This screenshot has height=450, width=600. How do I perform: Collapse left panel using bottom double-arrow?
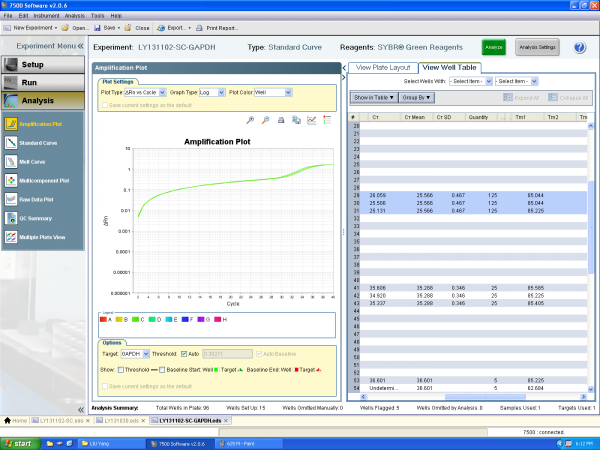pyautogui.click(x=81, y=410)
